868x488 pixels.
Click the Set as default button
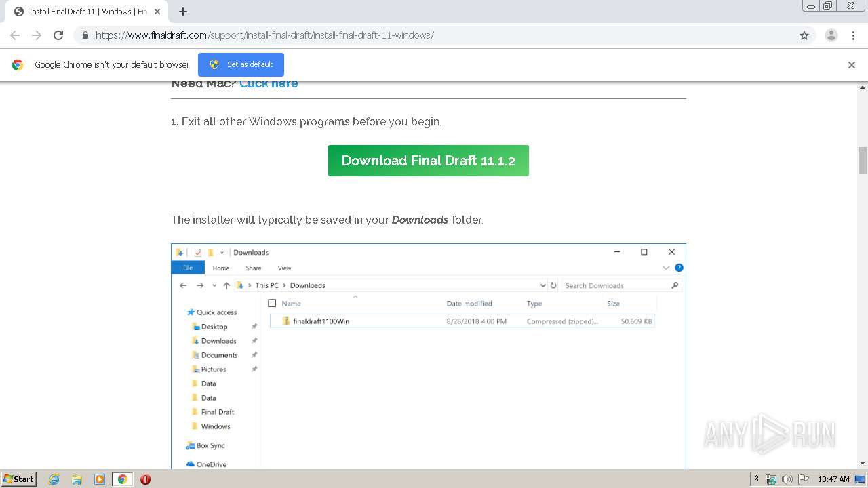click(241, 64)
